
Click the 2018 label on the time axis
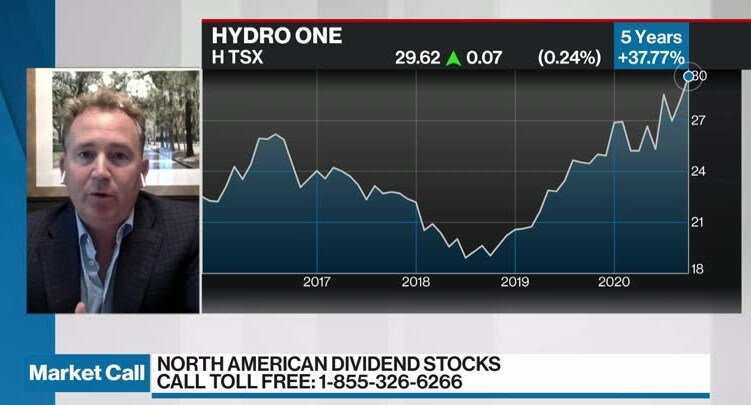point(416,283)
